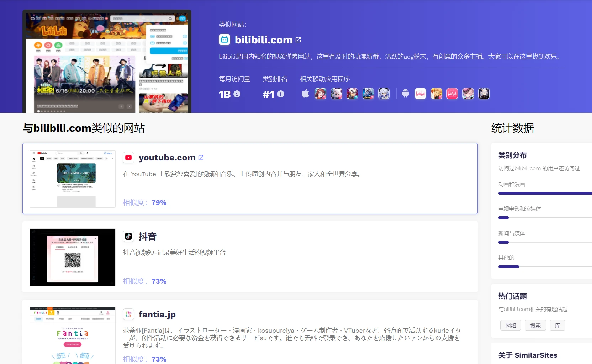Click the YouTube description text in its card
The image size is (592, 364).
pyautogui.click(x=243, y=174)
